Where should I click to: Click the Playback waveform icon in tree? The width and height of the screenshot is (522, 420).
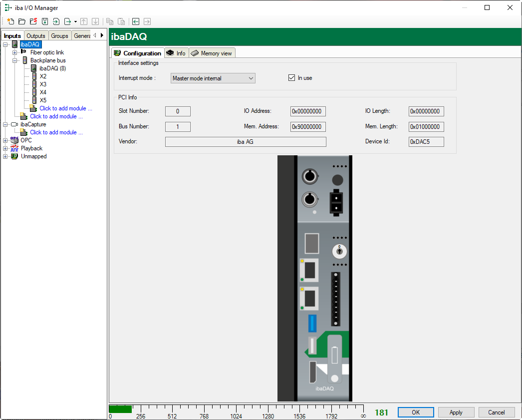pos(14,148)
